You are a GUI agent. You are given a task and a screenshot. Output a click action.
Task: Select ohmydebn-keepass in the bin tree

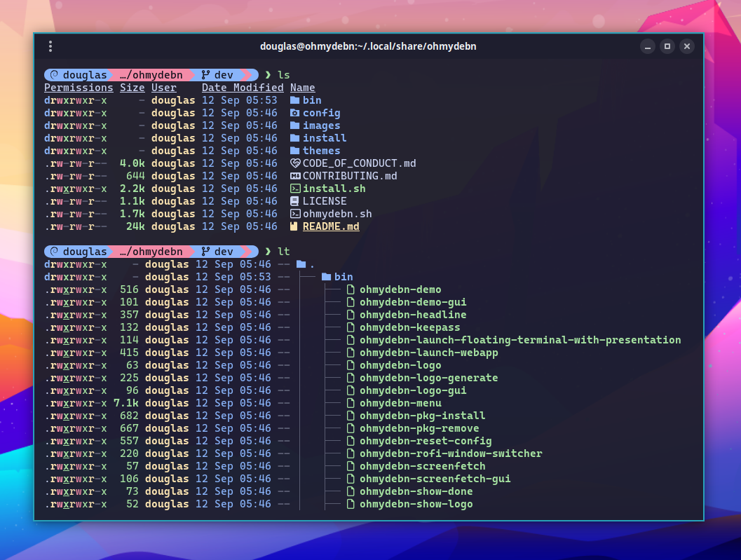click(x=411, y=327)
